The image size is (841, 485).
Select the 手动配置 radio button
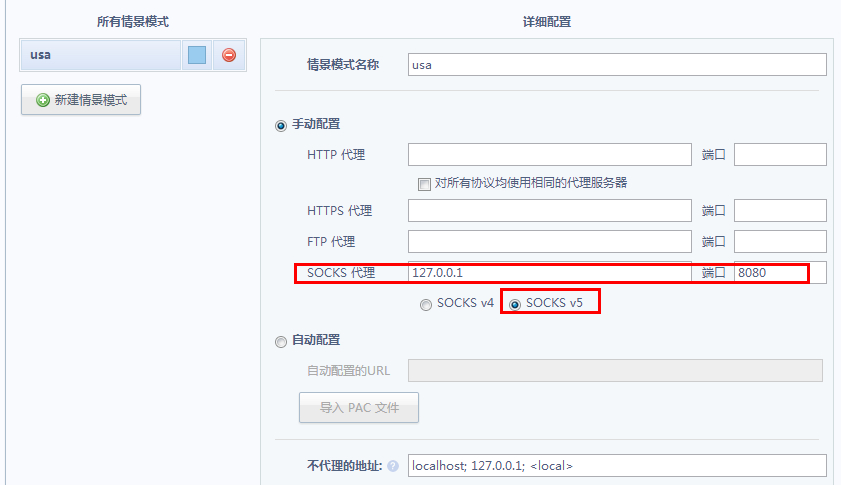pyautogui.click(x=281, y=125)
